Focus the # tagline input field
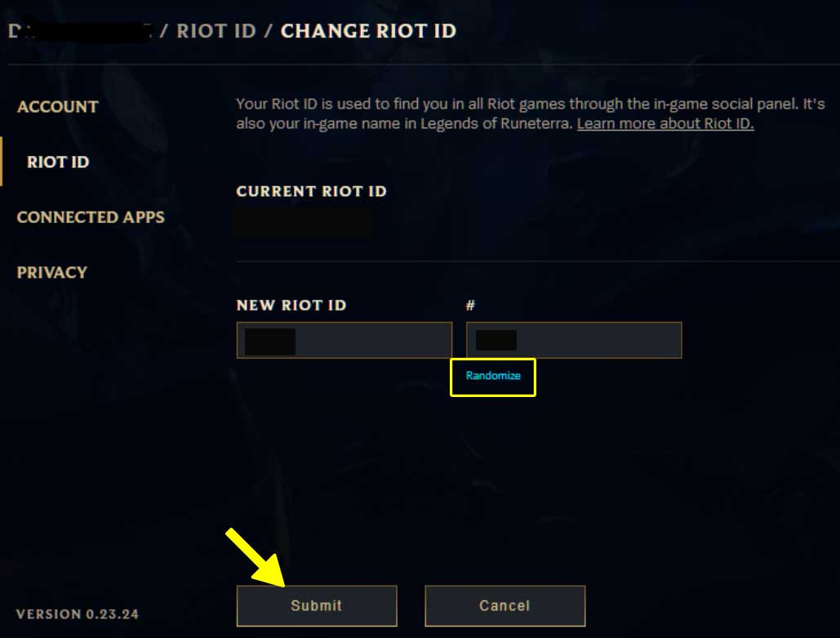Image resolution: width=840 pixels, height=638 pixels. pos(574,340)
